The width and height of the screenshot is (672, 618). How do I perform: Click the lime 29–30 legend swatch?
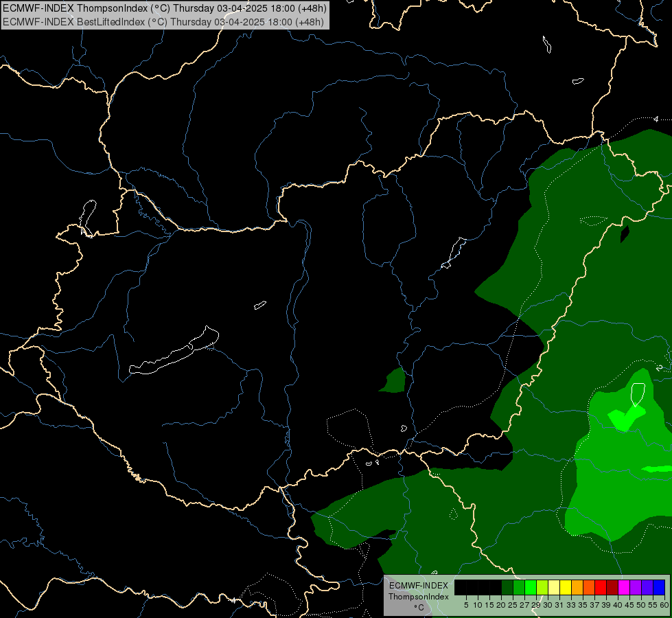(x=542, y=587)
